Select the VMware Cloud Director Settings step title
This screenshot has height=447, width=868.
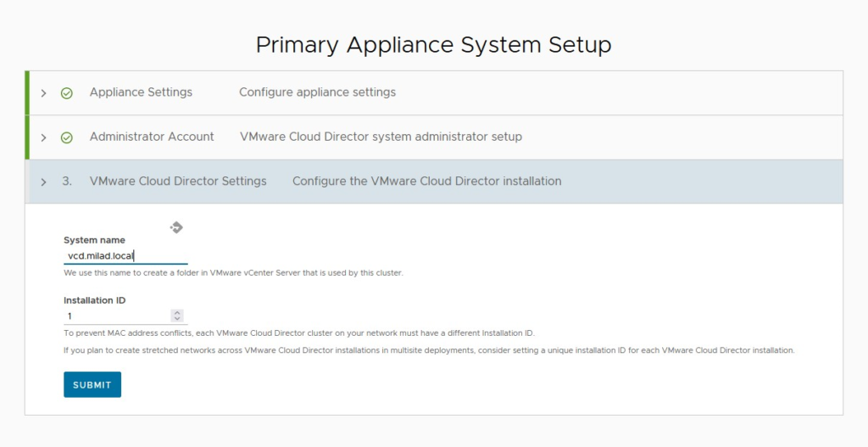pyautogui.click(x=178, y=181)
